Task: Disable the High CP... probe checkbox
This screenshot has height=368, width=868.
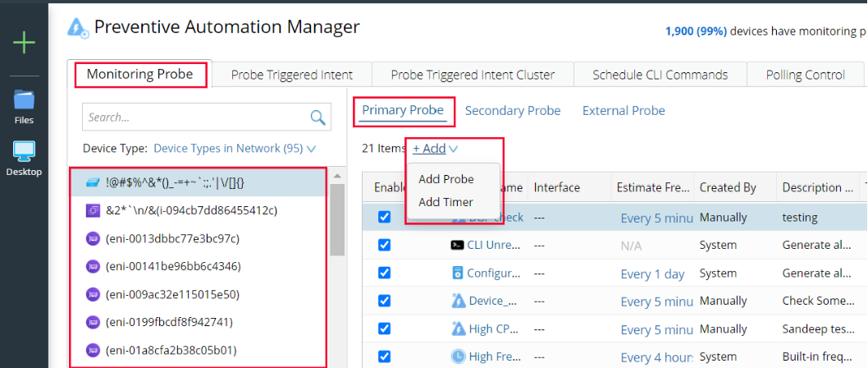Action: 384,329
